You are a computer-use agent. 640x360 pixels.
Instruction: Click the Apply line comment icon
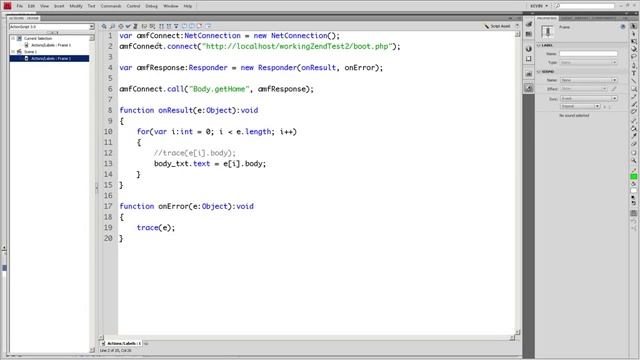(191, 26)
